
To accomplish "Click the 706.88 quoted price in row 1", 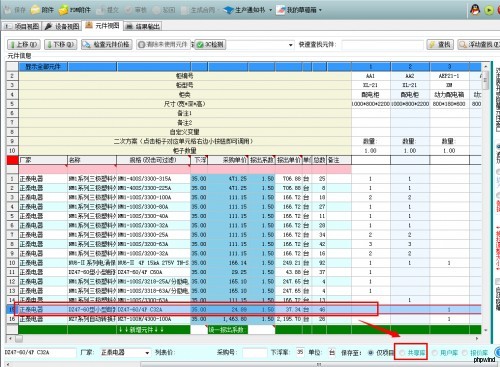I will point(289,179).
